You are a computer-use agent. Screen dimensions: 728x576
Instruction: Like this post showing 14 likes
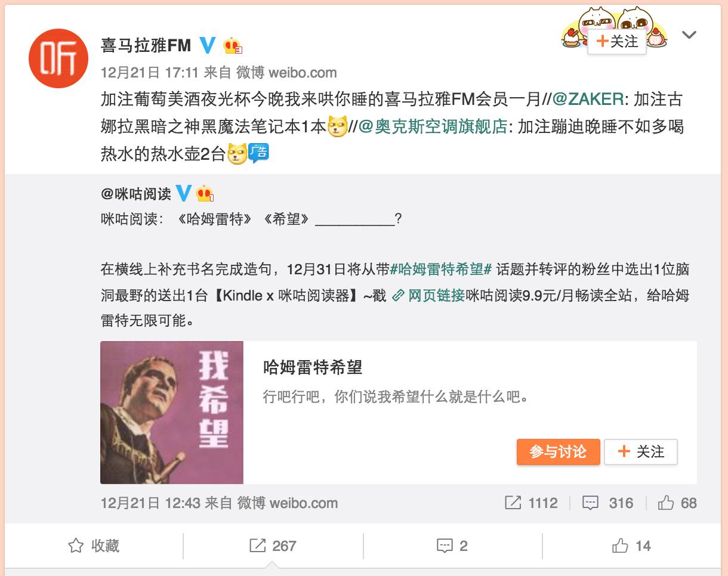pyautogui.click(x=631, y=546)
